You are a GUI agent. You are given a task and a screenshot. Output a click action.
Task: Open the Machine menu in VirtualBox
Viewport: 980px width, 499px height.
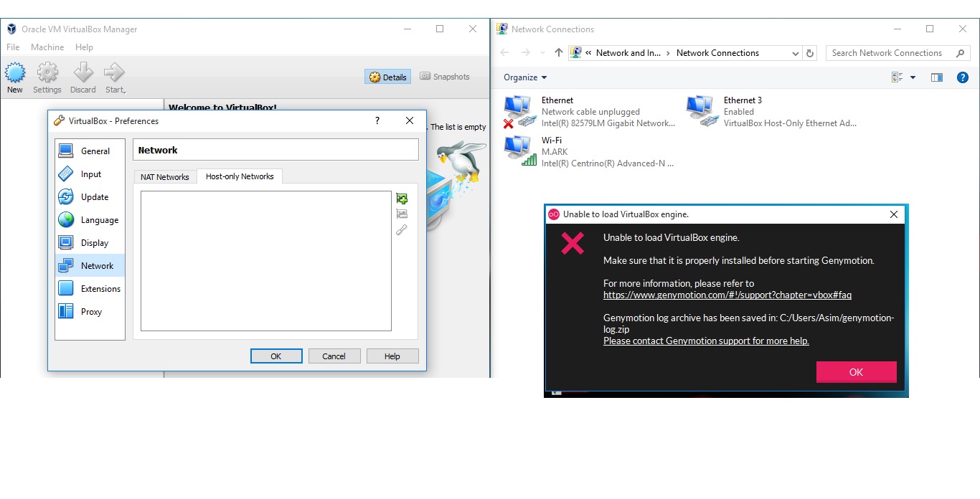(47, 47)
